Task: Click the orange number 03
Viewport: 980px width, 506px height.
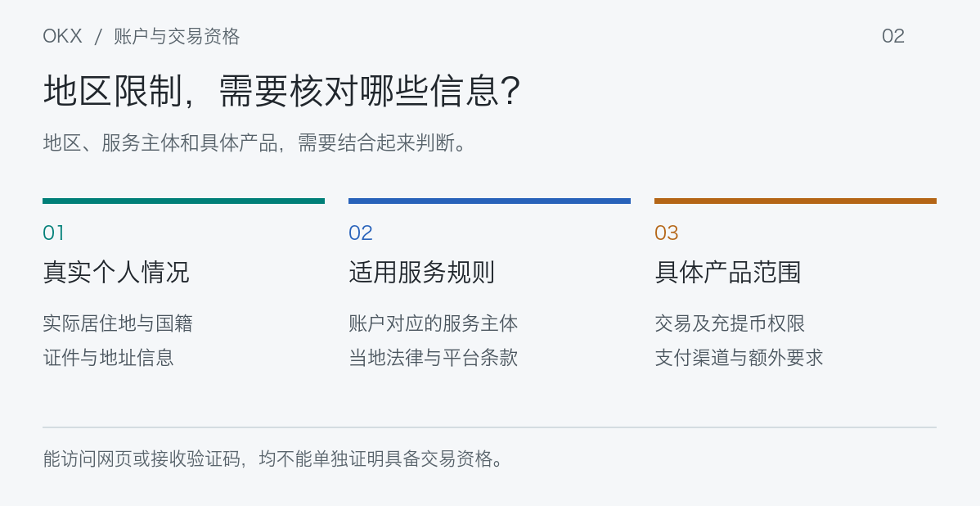Action: click(x=666, y=233)
